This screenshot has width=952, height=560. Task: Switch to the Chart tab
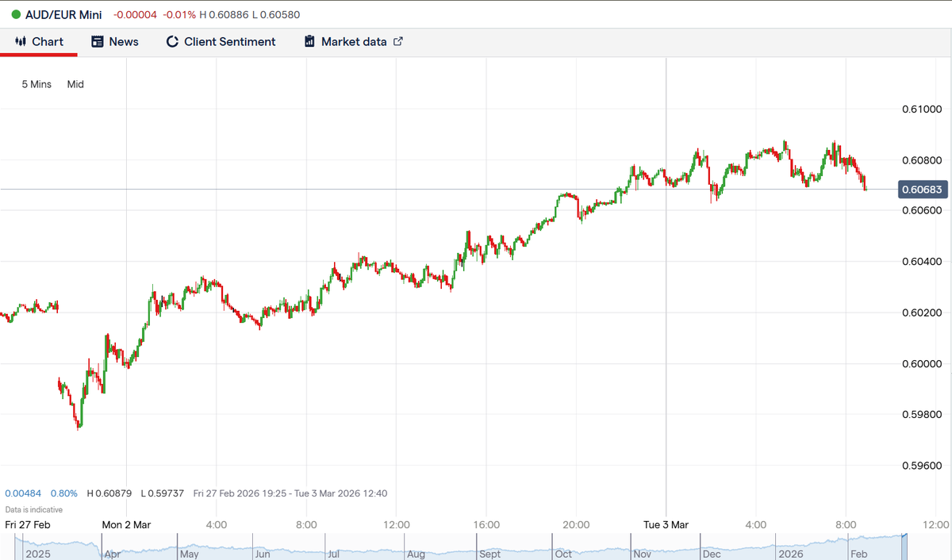pos(38,41)
